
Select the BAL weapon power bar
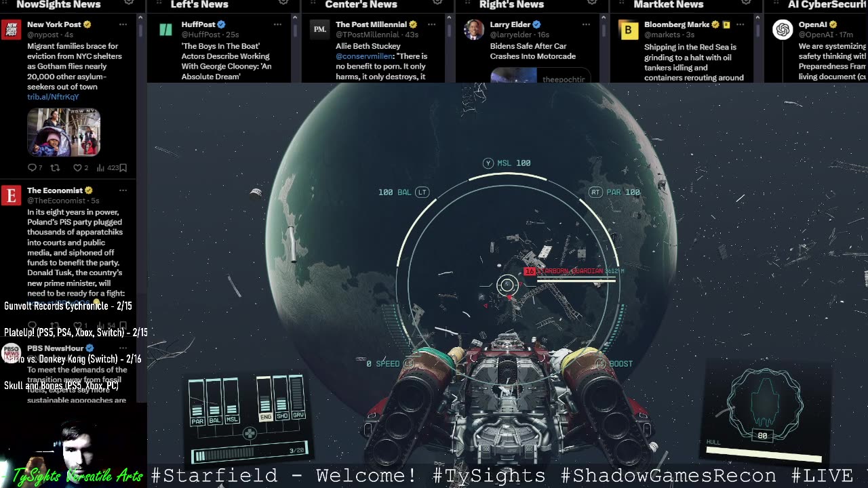pyautogui.click(x=214, y=403)
